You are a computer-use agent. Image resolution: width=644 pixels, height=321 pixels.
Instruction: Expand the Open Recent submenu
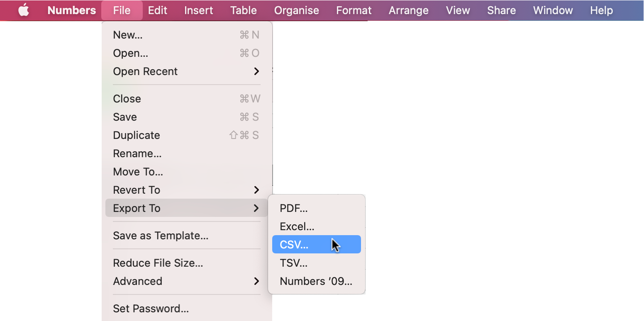(x=145, y=71)
